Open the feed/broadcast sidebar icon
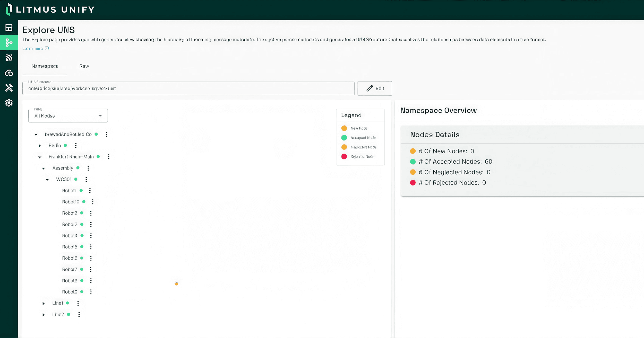The height and width of the screenshot is (338, 644). (9, 58)
